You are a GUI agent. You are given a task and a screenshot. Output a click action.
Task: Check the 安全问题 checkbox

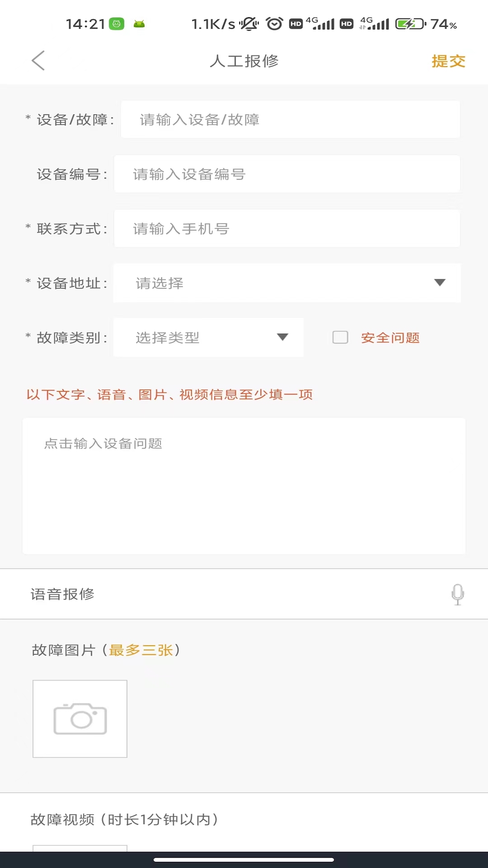pyautogui.click(x=340, y=337)
